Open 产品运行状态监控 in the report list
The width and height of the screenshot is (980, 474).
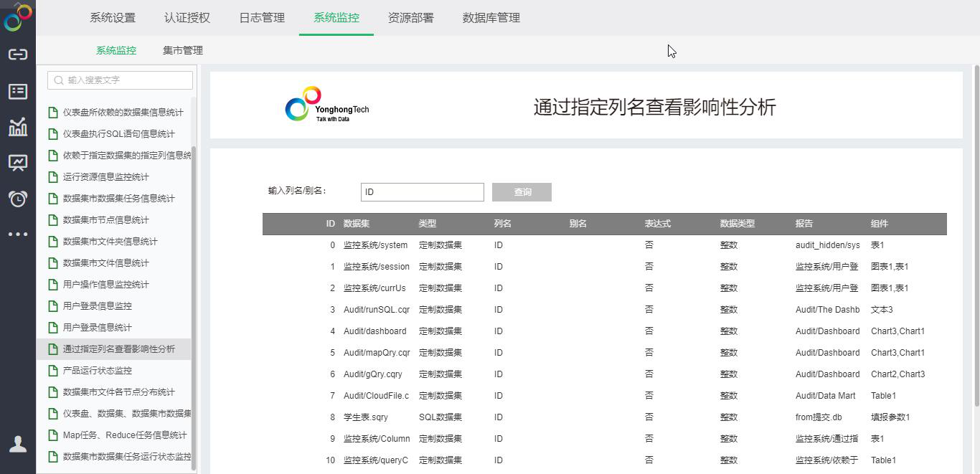coord(98,371)
